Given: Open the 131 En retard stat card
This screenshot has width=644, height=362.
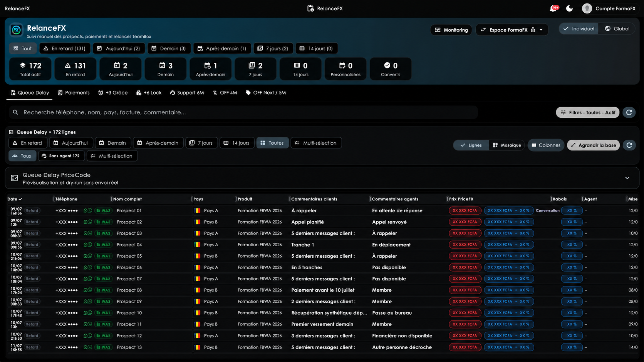Looking at the screenshot, I should (x=75, y=69).
